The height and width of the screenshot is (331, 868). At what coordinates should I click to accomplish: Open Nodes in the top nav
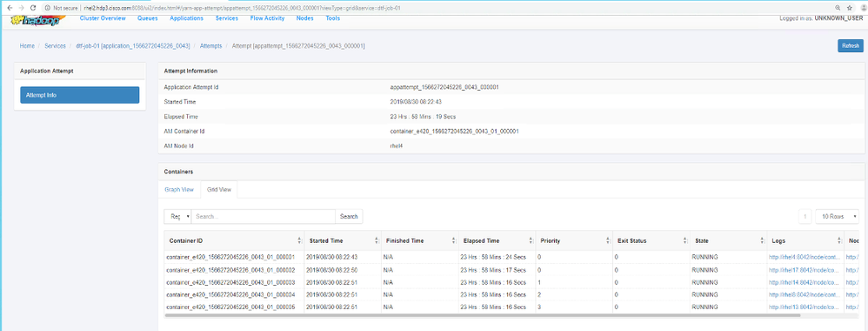(305, 18)
